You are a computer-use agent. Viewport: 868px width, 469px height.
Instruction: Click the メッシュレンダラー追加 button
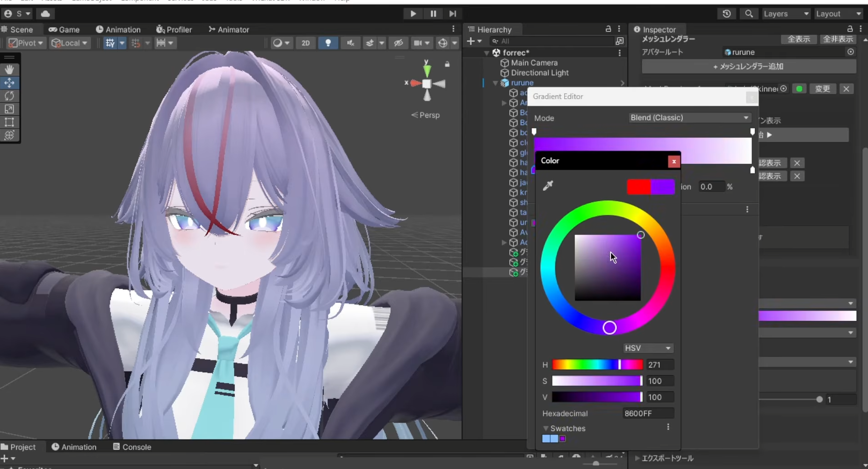(x=749, y=67)
